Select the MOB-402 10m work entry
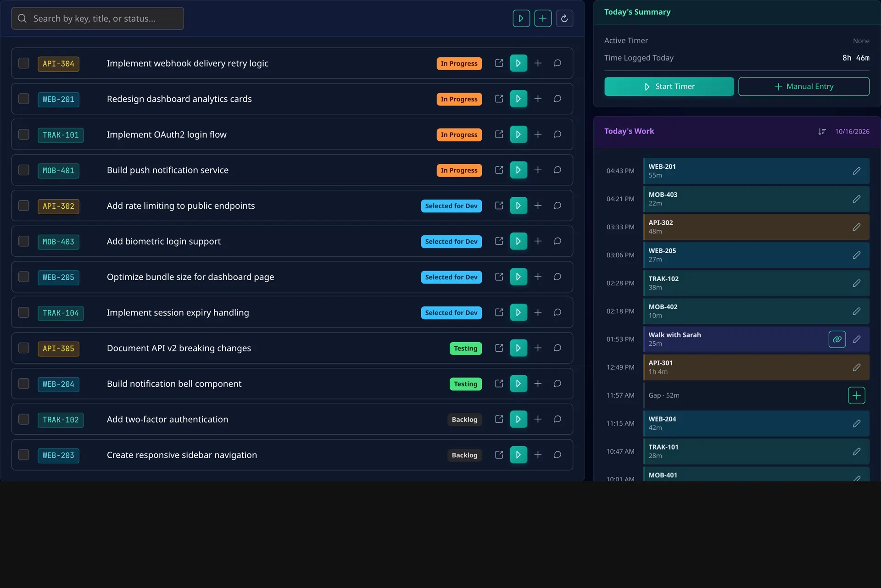Screen dimensions: 881x588 coord(756,311)
